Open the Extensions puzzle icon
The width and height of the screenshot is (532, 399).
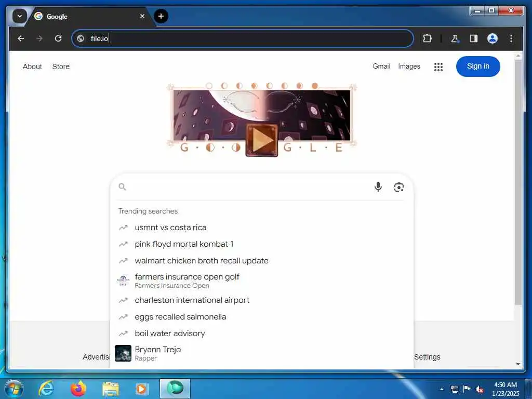(x=427, y=38)
